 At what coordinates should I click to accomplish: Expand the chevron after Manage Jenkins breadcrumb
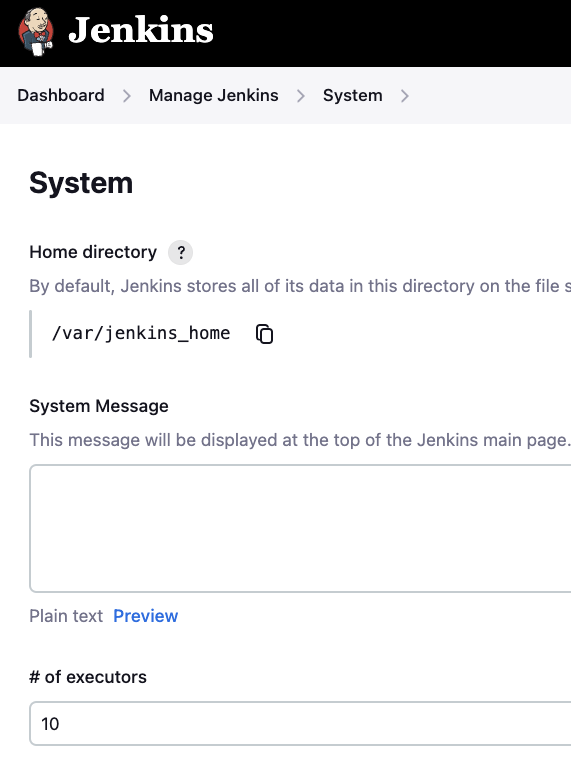301,96
